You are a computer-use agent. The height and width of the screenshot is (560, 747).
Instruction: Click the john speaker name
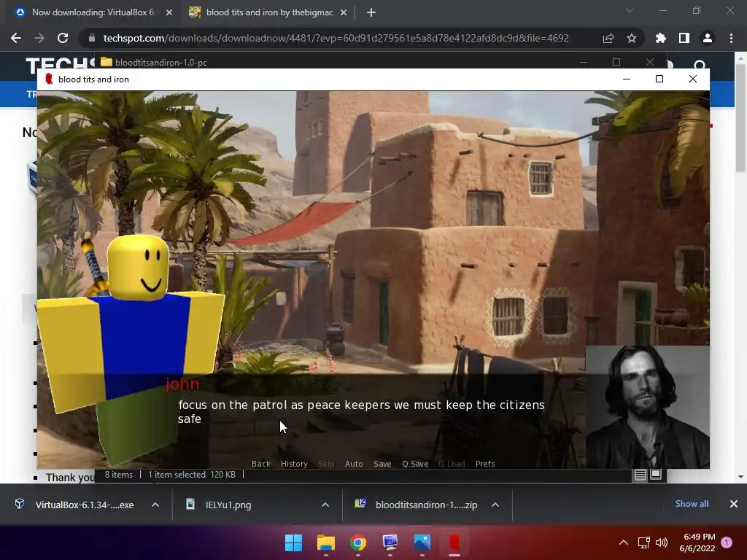pyautogui.click(x=182, y=384)
